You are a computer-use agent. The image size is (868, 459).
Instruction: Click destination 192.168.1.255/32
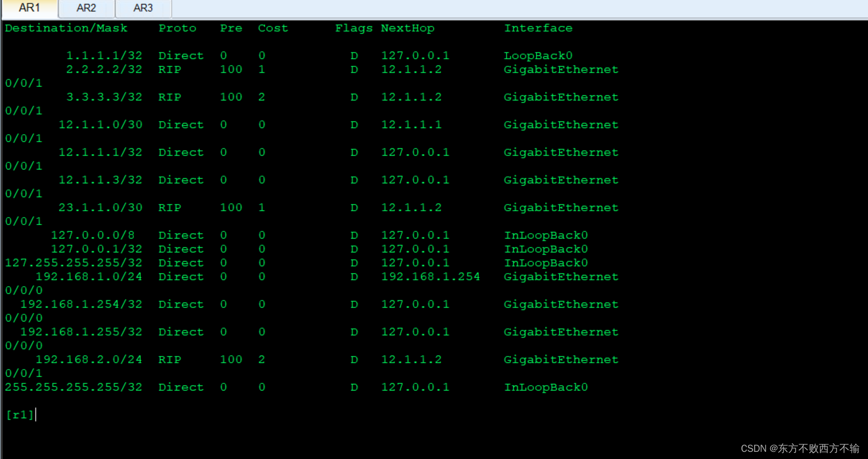pos(81,332)
